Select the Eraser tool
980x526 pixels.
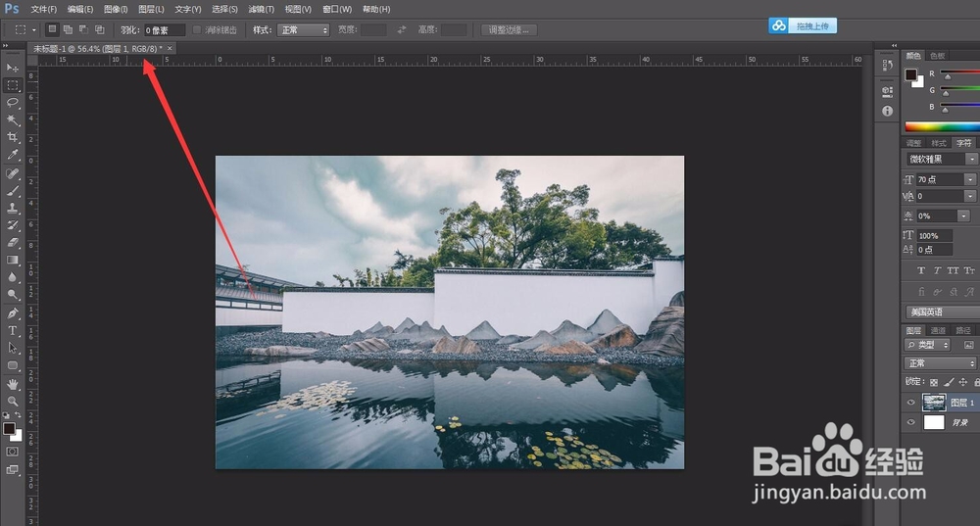pos(13,242)
